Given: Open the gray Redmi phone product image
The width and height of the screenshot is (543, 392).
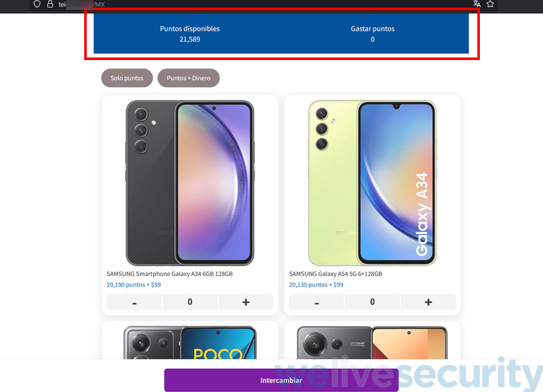Looking at the screenshot, I should point(372,342).
